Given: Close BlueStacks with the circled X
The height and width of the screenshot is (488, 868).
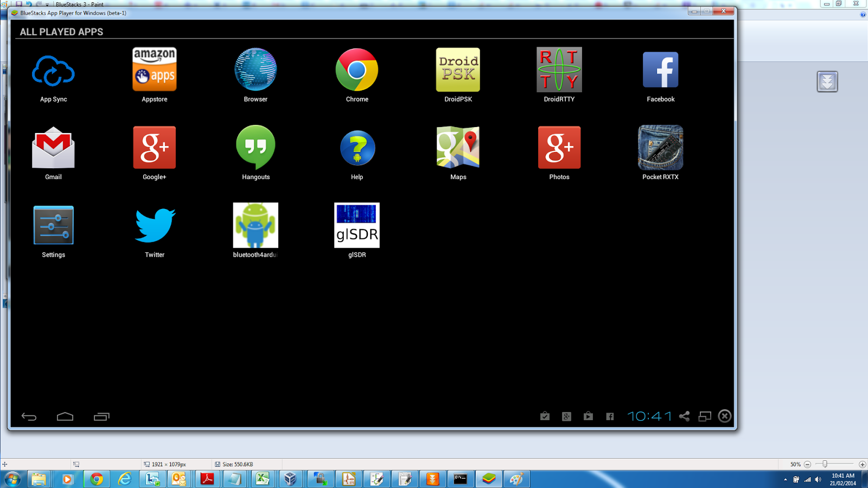Looking at the screenshot, I should pos(725,416).
